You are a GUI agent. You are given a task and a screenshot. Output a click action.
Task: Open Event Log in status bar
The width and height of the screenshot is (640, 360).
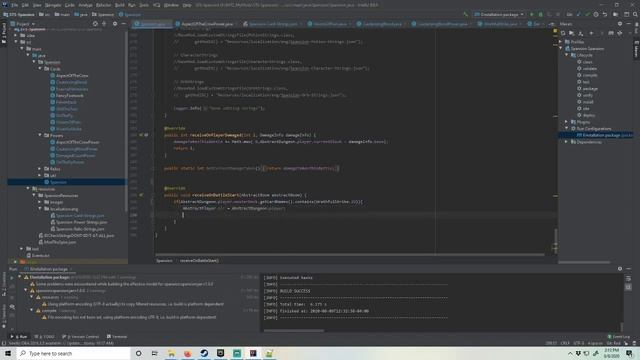point(618,337)
